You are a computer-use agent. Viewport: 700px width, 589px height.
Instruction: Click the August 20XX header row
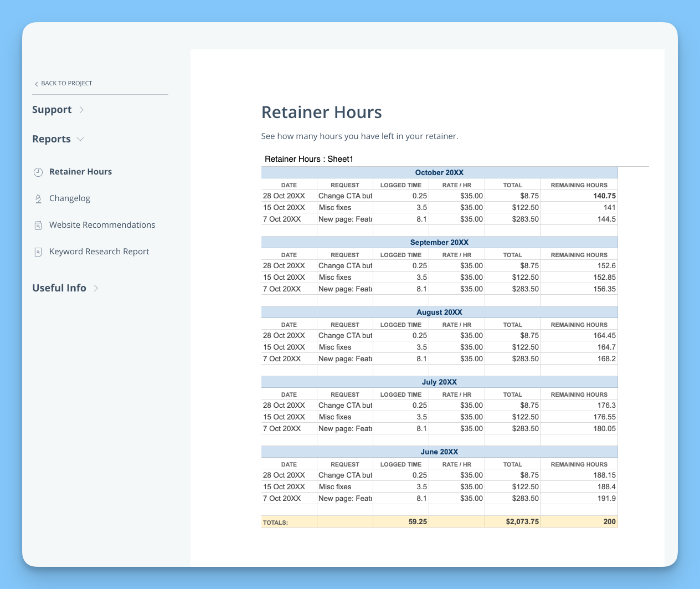pyautogui.click(x=439, y=312)
